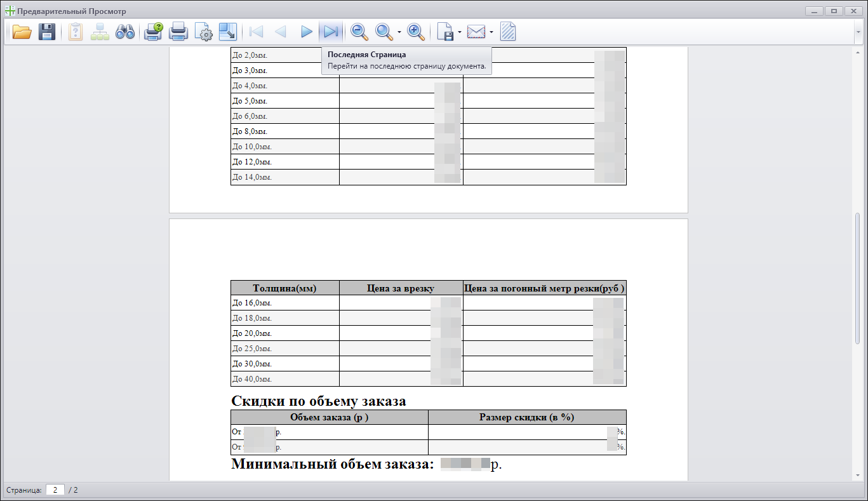Click the "До 8,0мм." cell
Image resolution: width=868 pixels, height=501 pixels.
point(285,131)
